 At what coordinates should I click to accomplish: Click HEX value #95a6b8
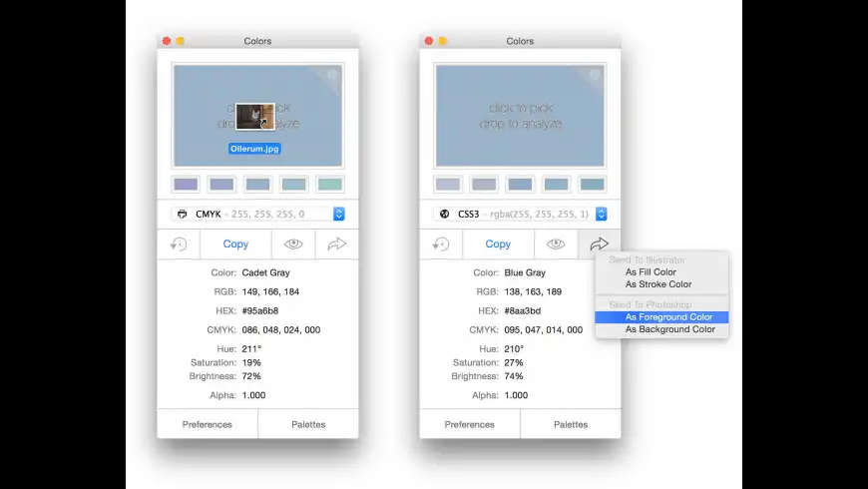260,310
